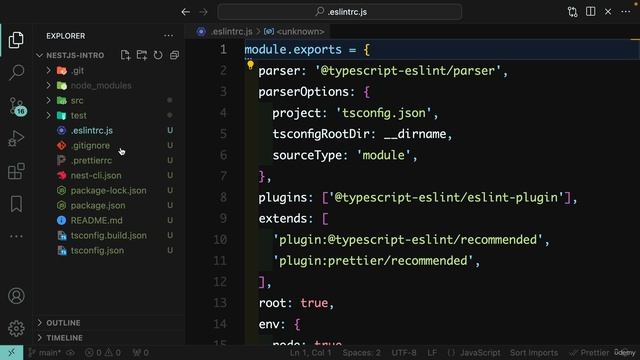Click the <unknown> breadcrumb symbol

coord(300,31)
